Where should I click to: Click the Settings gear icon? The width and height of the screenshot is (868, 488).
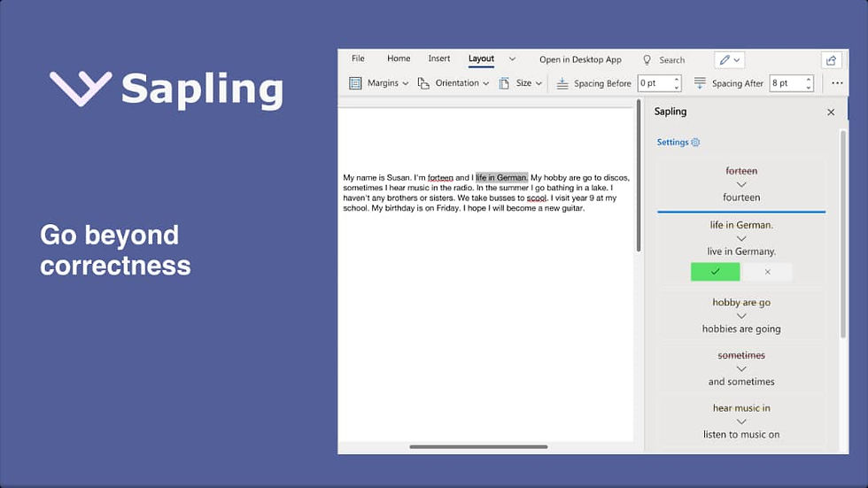pos(695,143)
